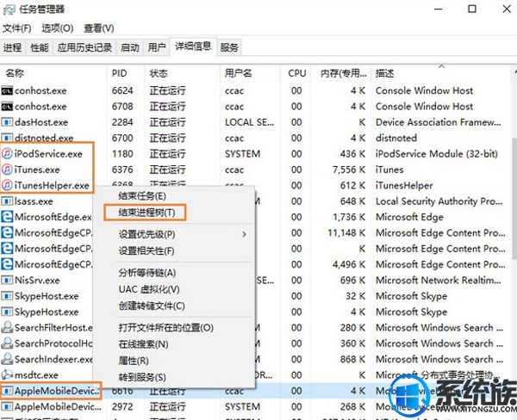
Task: Select 创建转储文件(C) menu entry
Action: point(152,306)
